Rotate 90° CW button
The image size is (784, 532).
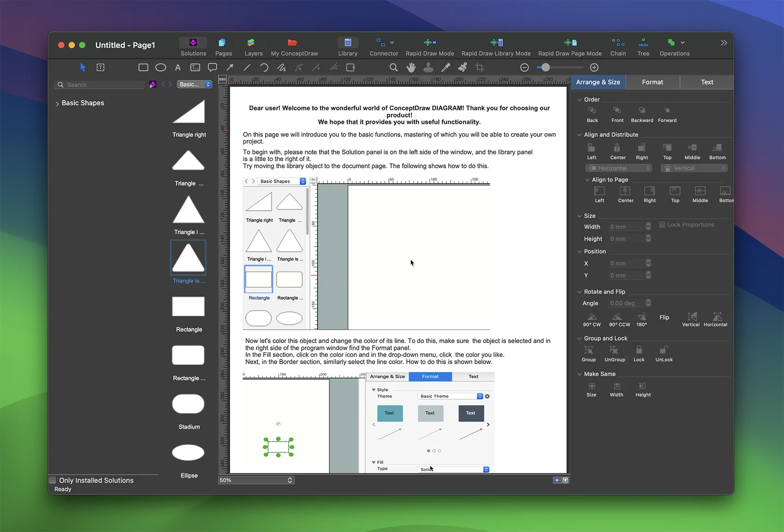click(x=592, y=319)
